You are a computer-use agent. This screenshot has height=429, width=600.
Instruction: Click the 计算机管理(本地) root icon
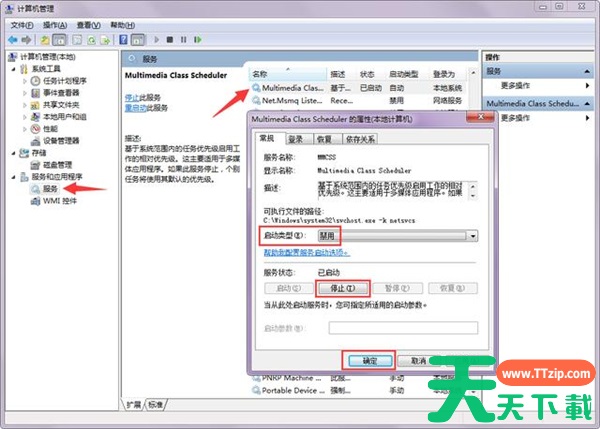point(12,57)
